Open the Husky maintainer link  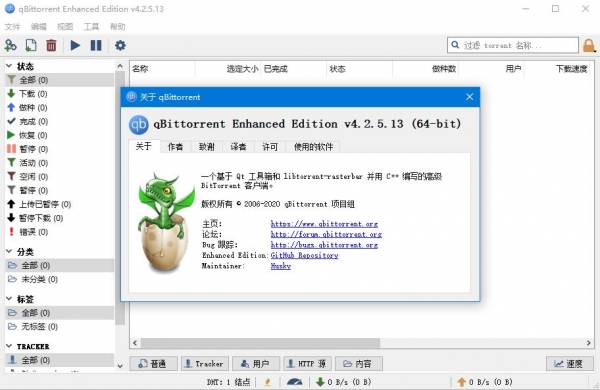(281, 266)
